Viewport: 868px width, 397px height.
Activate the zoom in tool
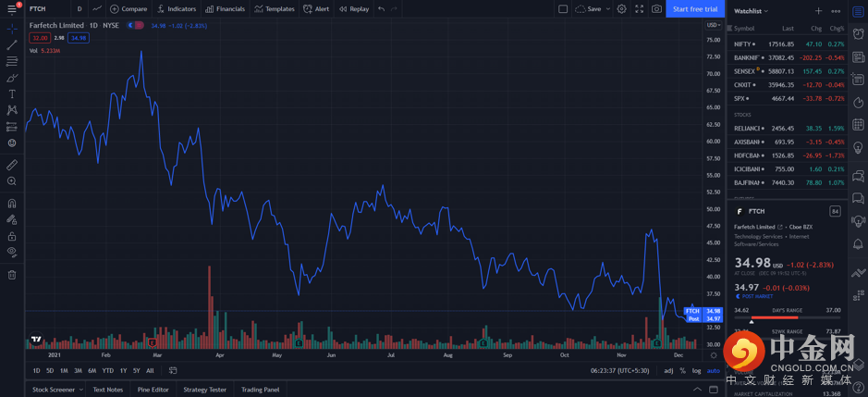12,180
